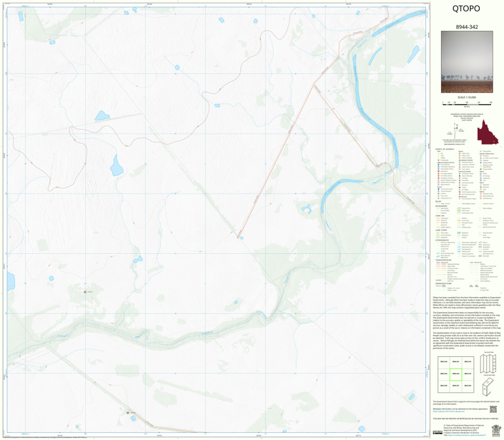The image size is (504, 440).
Task: Click the QTOPO map title
Action: [466, 9]
